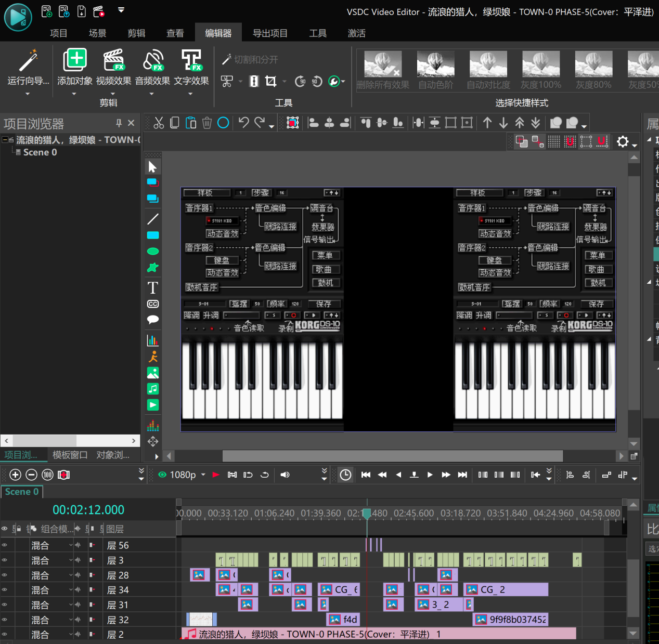659x644 pixels.
Task: Select the ellipse shape tool
Action: pyautogui.click(x=153, y=251)
